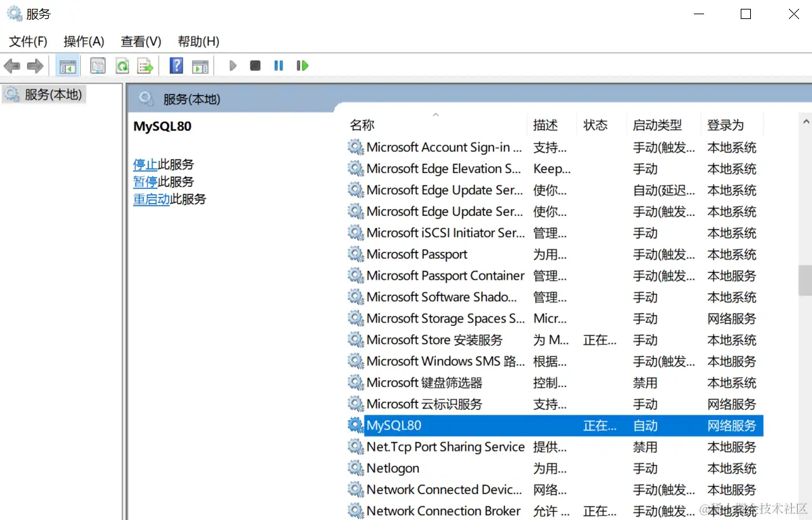Viewport: 812px width, 520px height.
Task: Select the Microsoft 键盘筛选器 row
Action: click(x=555, y=383)
